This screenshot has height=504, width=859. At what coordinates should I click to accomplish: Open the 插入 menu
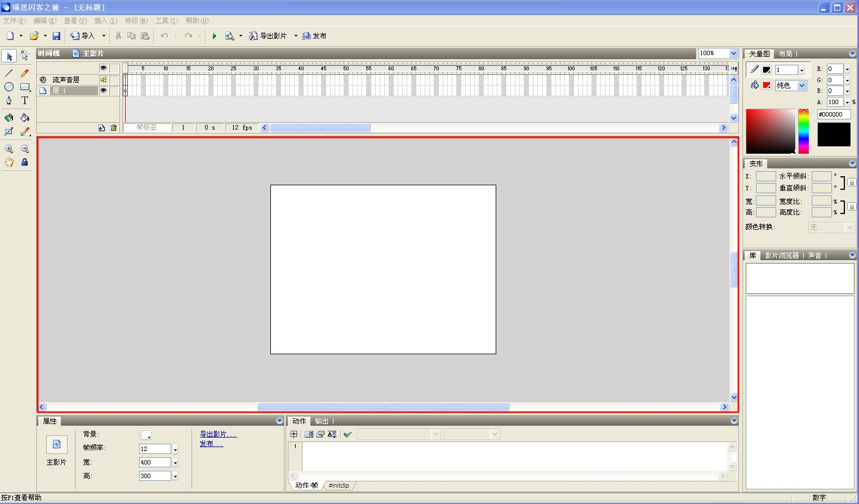pos(106,21)
